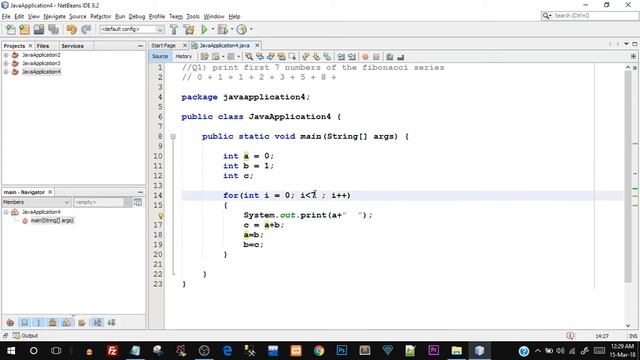Click the Clean and Build Project icon
Viewport: 640px width, 360px height.
pyautogui.click(x=189, y=29)
